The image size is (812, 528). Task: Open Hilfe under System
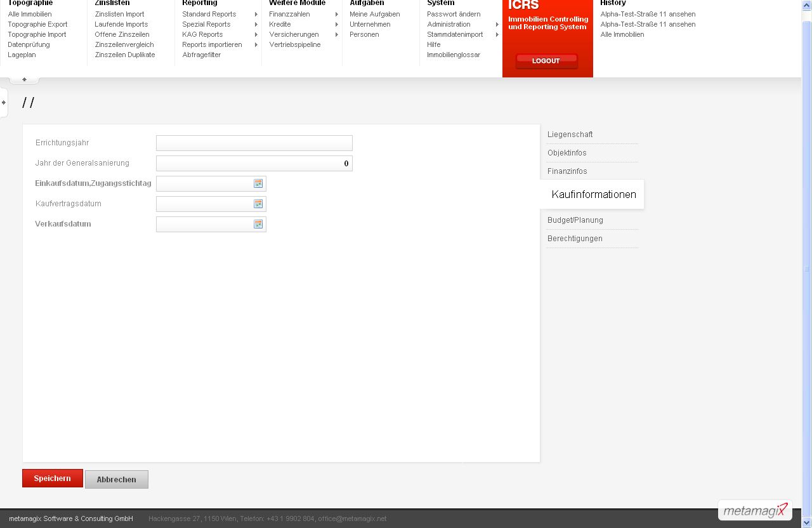pos(434,44)
